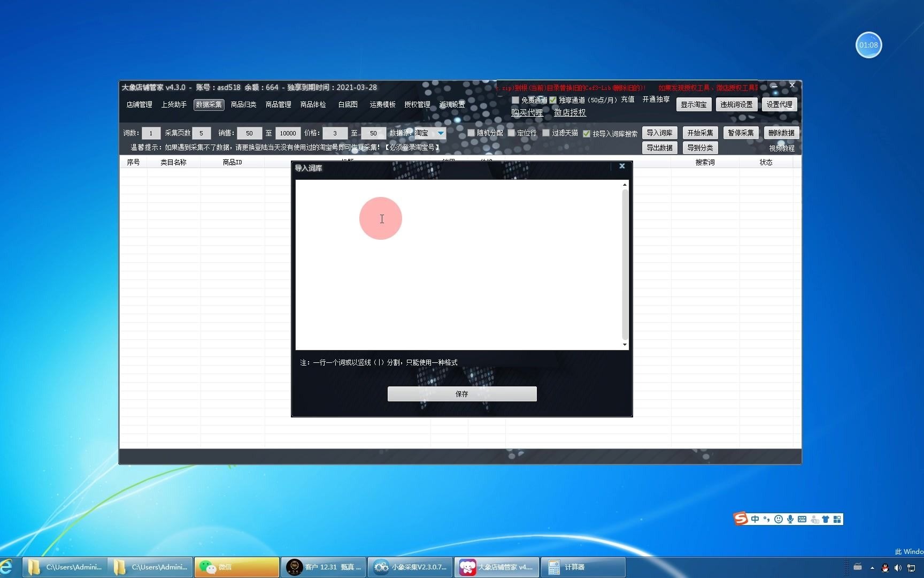Click the 采集页数 input field
This screenshot has height=578, width=924.
[x=201, y=133]
